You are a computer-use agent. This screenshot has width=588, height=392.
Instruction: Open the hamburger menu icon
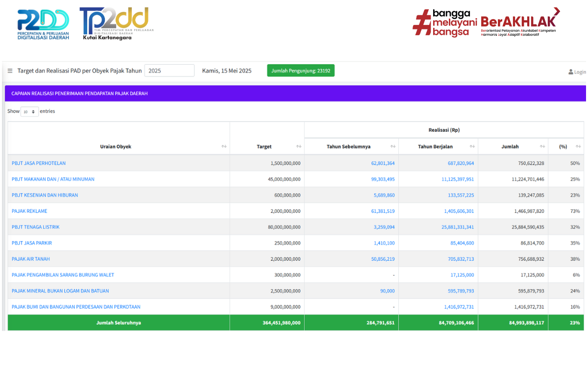pyautogui.click(x=10, y=71)
